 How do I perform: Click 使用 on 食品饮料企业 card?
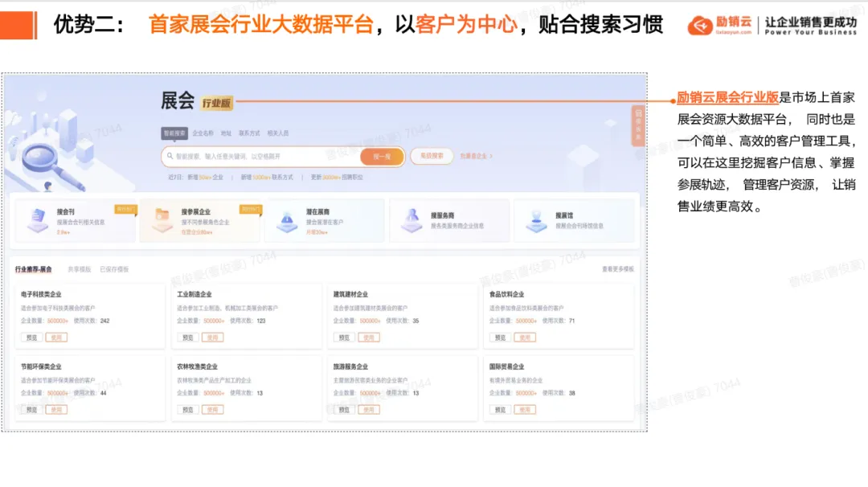pyautogui.click(x=525, y=338)
